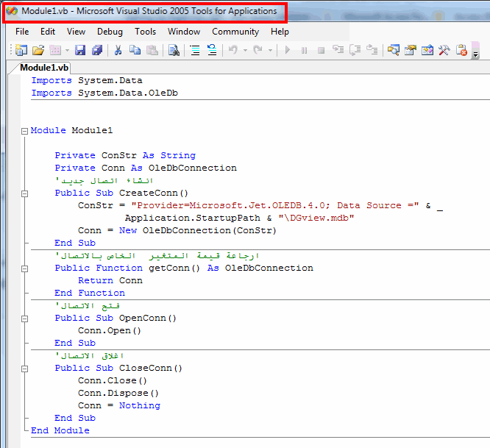Comment out selected lines icon
This screenshot has width=490, height=448.
tap(195, 50)
